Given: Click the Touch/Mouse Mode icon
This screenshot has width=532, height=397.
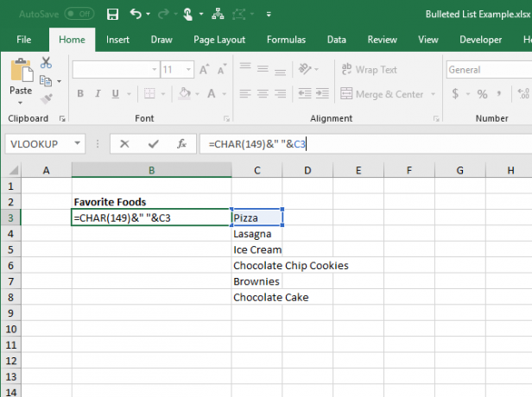Looking at the screenshot, I should tap(188, 14).
